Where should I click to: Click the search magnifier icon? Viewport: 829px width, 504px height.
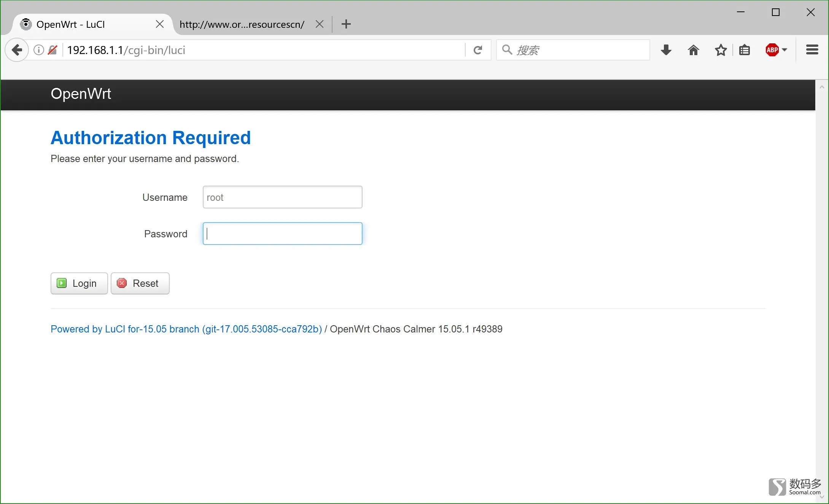pos(507,50)
